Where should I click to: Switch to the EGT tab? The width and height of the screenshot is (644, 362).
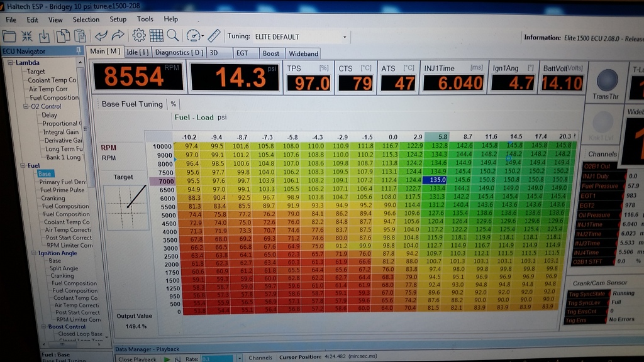point(246,53)
